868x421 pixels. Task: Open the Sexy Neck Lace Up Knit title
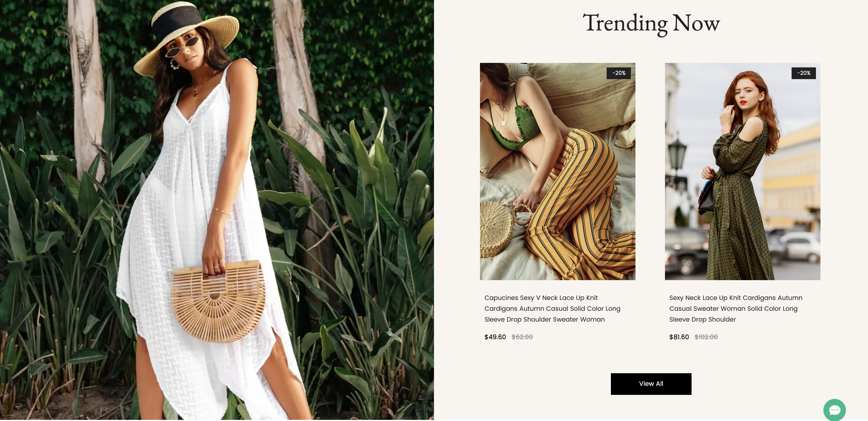point(736,308)
